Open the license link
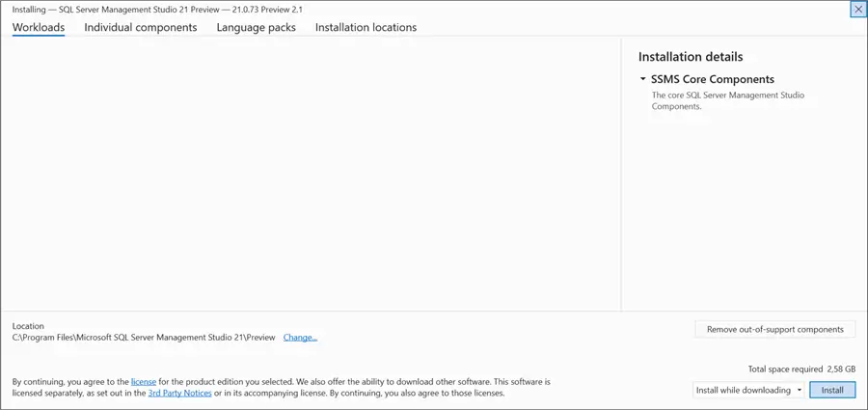The image size is (868, 410). tap(144, 382)
